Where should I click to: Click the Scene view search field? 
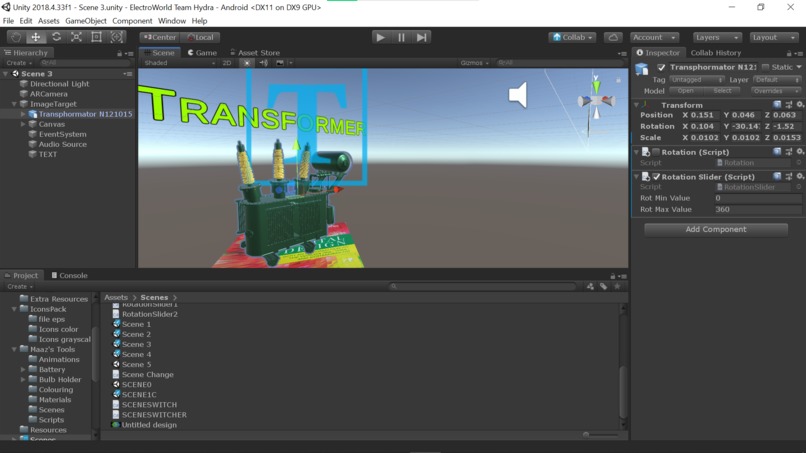coord(558,63)
